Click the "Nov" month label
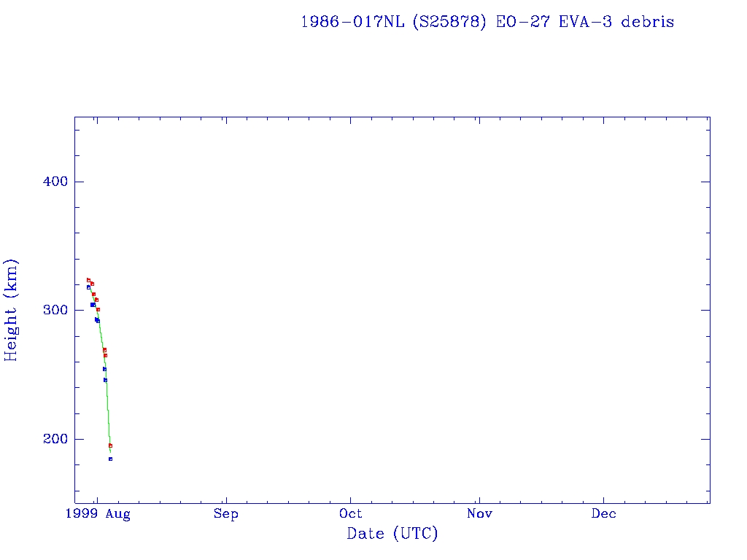The width and height of the screenshot is (747, 560). pyautogui.click(x=479, y=514)
